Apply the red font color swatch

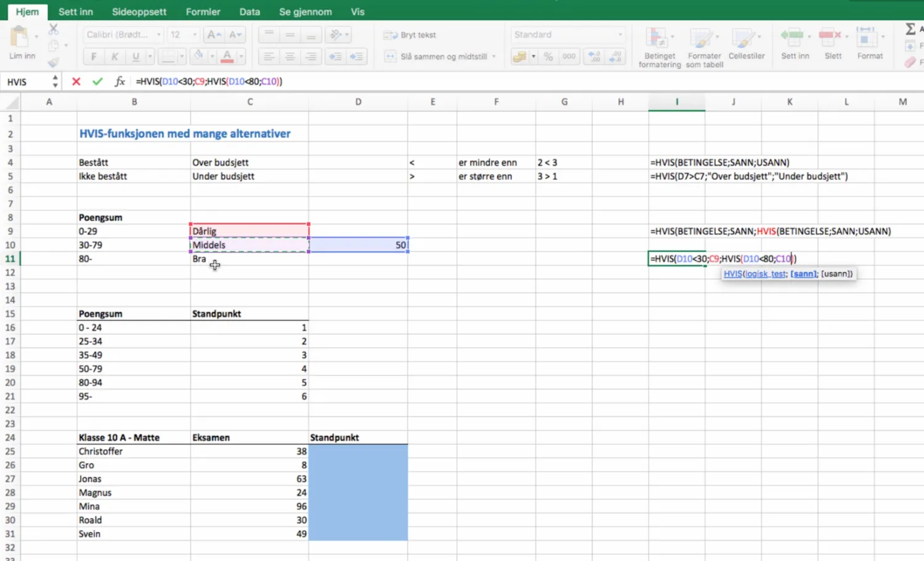[x=227, y=57]
